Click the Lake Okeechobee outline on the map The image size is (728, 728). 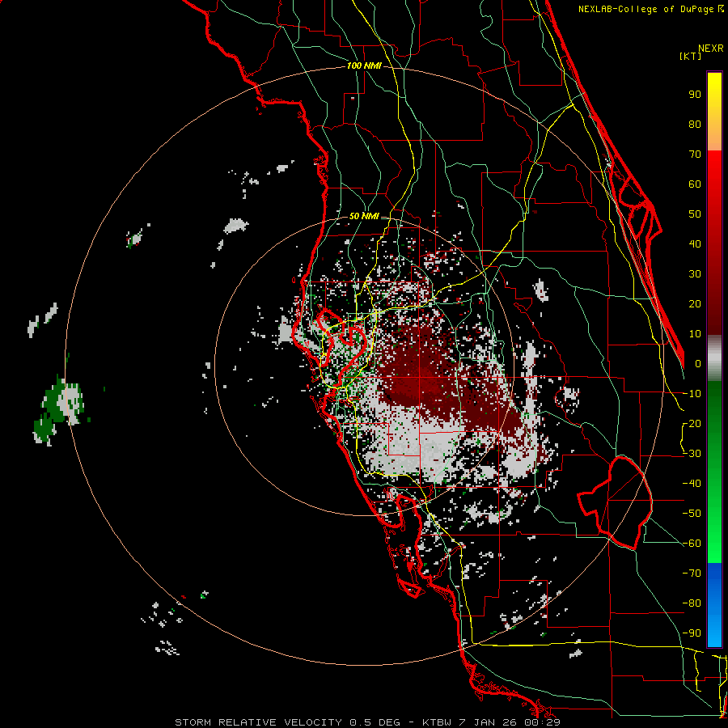coord(616,502)
